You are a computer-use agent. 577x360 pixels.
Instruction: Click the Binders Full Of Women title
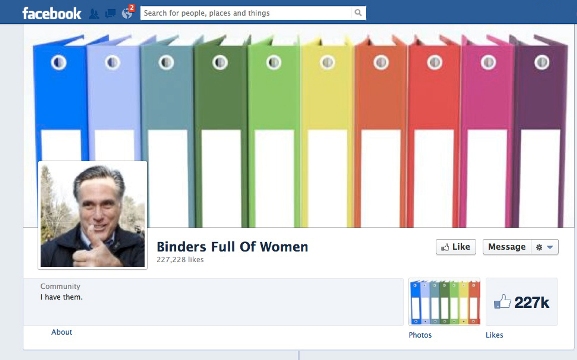(232, 247)
